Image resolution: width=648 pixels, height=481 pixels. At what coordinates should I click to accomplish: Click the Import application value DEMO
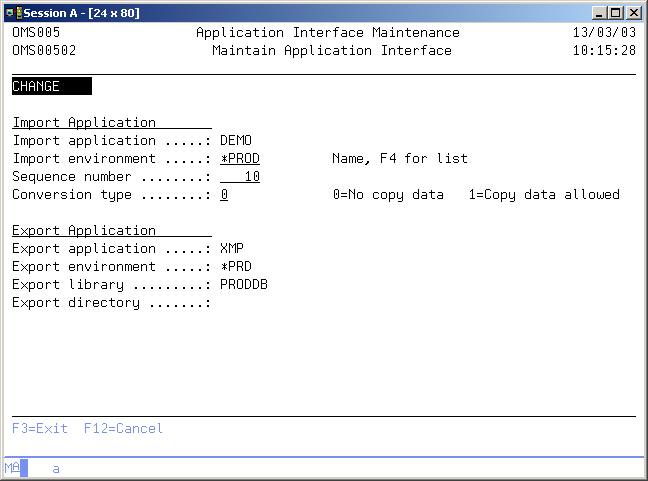point(236,141)
